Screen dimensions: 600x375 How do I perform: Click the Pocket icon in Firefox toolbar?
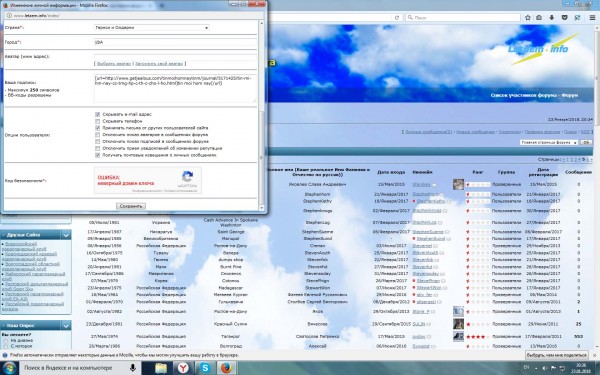564,18
